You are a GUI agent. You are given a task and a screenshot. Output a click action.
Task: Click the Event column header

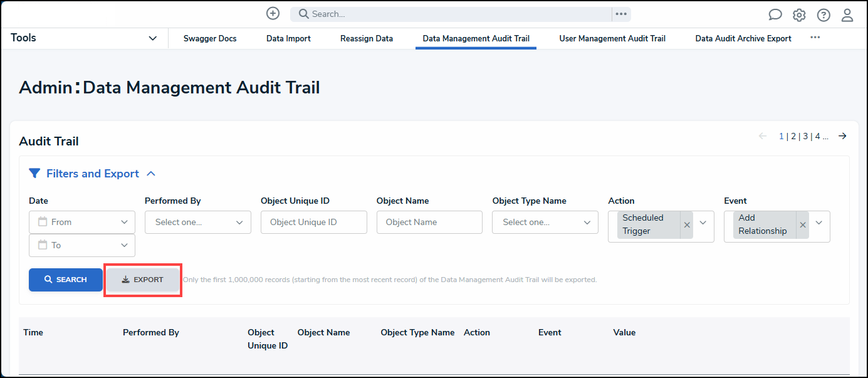coord(550,332)
